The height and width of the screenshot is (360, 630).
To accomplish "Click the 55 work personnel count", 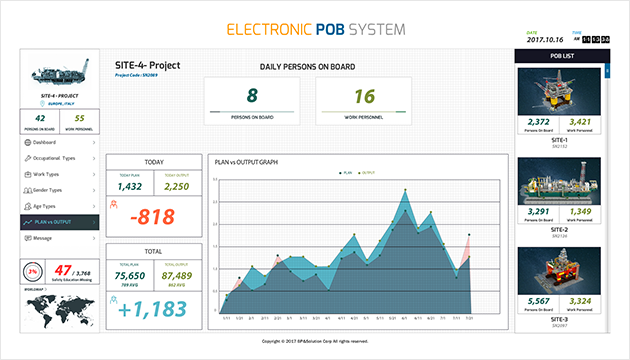I will pyautogui.click(x=80, y=119).
